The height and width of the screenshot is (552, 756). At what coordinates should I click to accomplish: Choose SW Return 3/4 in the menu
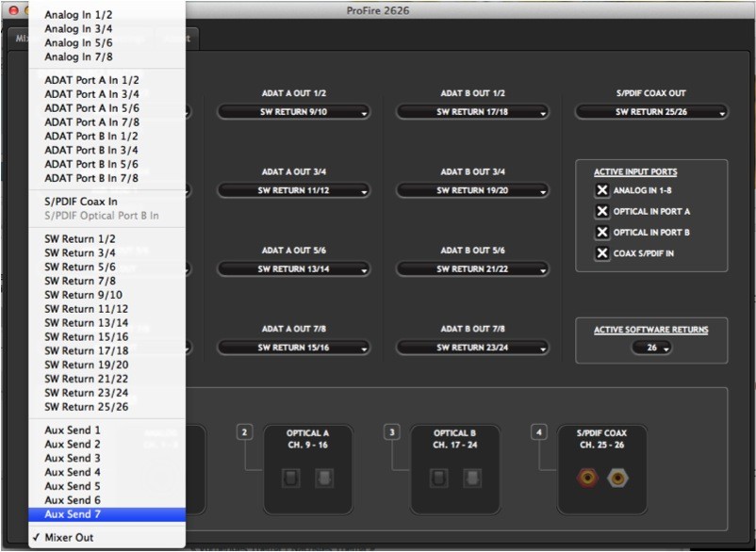107,252
